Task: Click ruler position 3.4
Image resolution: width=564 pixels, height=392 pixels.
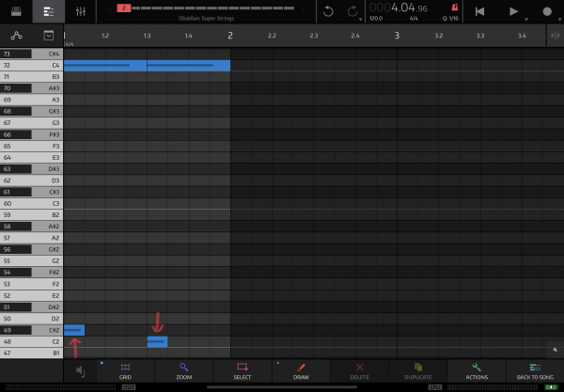Action: pyautogui.click(x=522, y=36)
